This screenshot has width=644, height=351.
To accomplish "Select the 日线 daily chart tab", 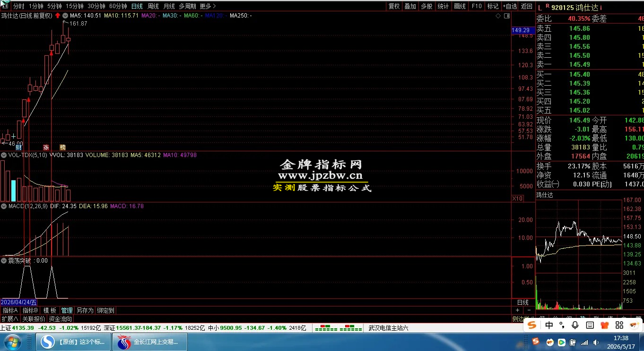I will [137, 6].
